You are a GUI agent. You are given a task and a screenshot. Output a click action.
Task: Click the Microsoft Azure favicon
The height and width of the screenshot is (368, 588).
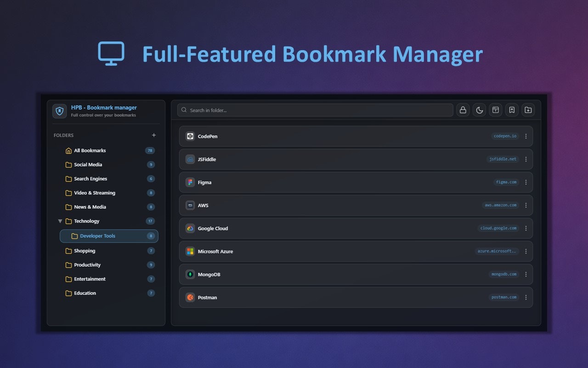[190, 251]
